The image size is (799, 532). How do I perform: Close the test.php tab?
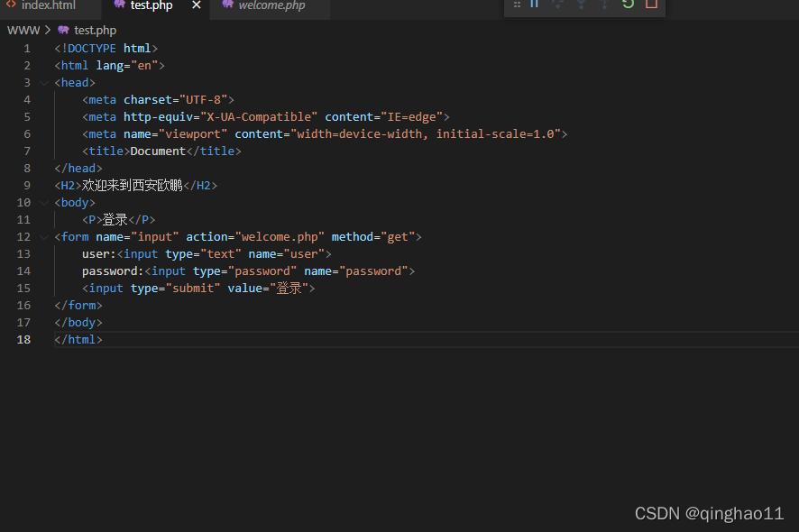point(197,5)
